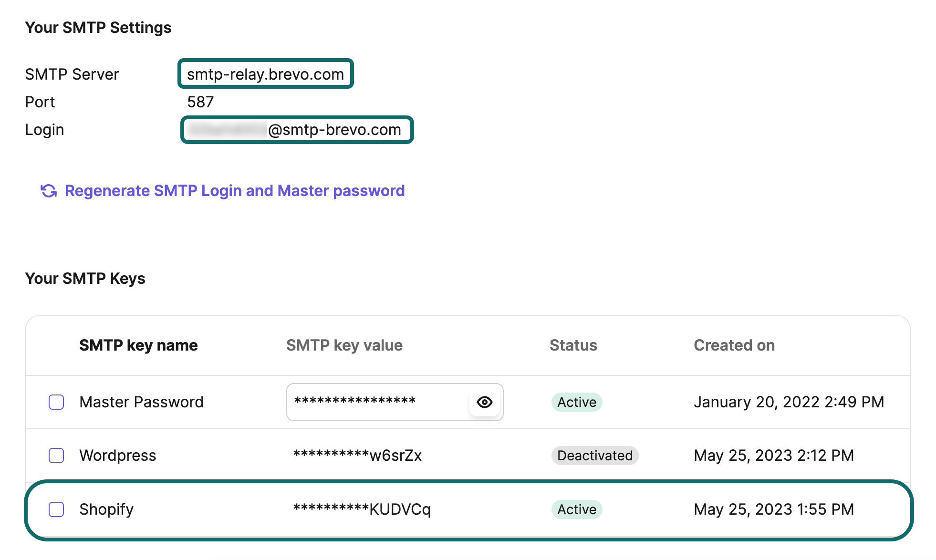This screenshot has height=560, width=936.
Task: Tick the Shopify row checkbox
Action: point(56,509)
